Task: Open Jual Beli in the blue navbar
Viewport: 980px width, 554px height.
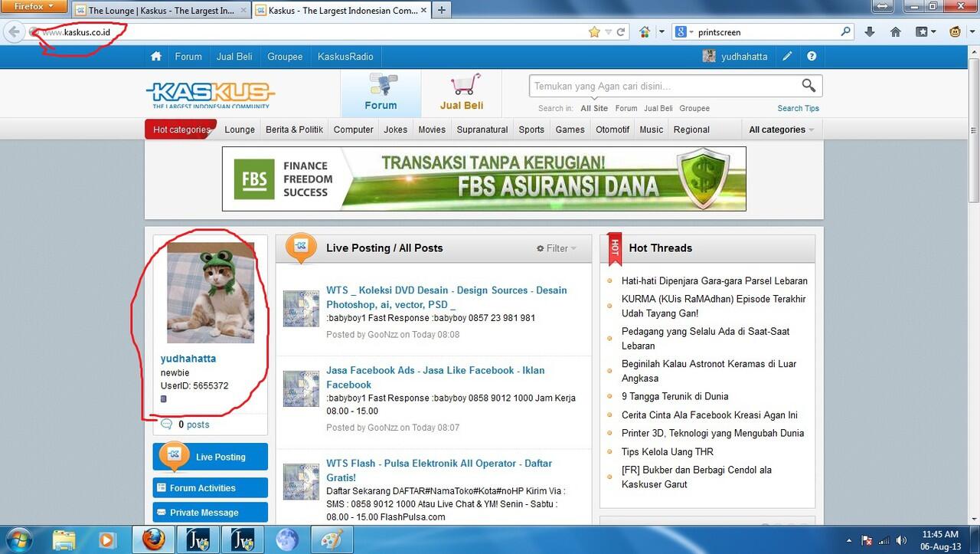Action: point(234,57)
